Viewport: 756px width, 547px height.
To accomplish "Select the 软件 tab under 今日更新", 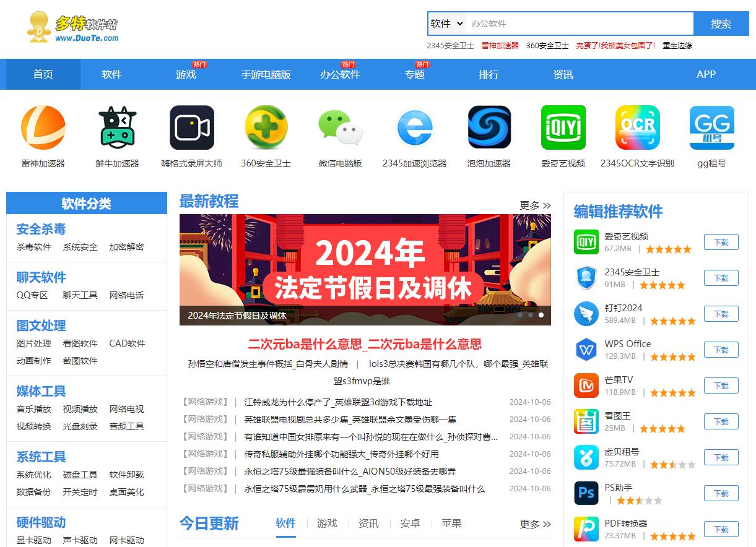I will pos(285,523).
